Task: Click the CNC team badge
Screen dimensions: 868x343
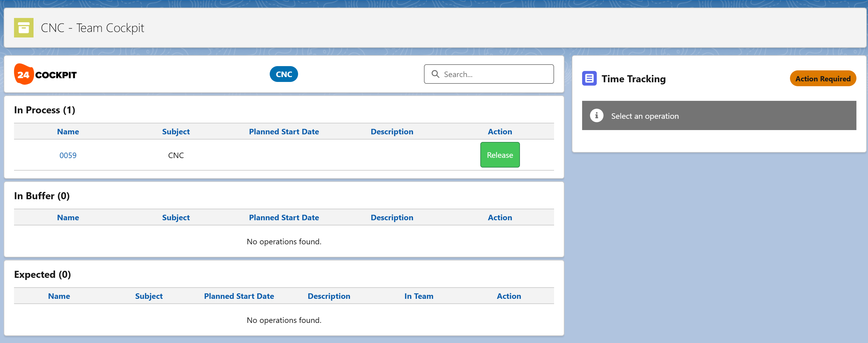Action: tap(283, 74)
